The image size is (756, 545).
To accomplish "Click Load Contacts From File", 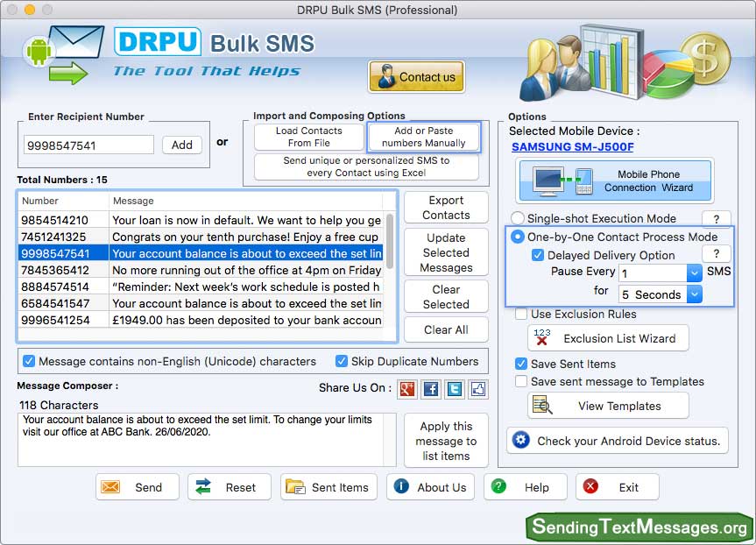I will 309,137.
